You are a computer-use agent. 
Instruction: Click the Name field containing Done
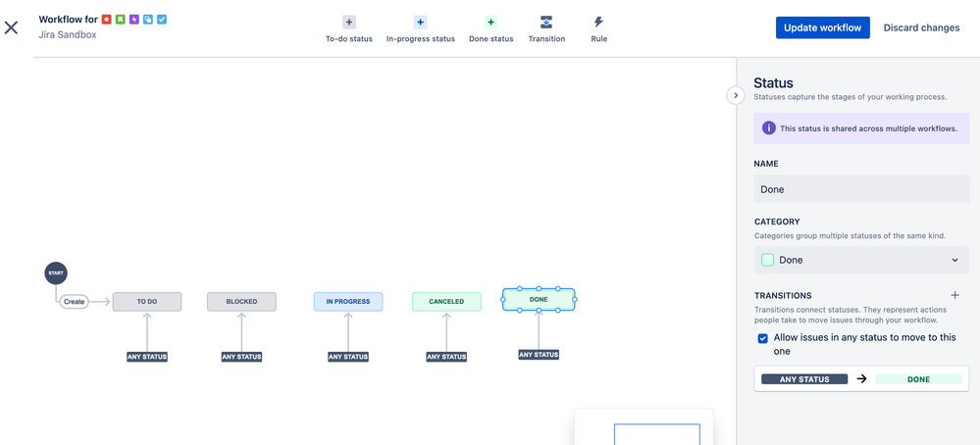tap(861, 189)
